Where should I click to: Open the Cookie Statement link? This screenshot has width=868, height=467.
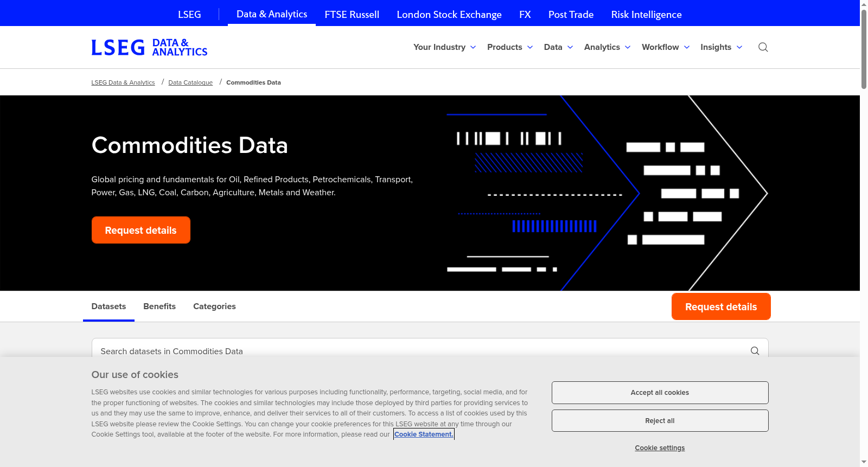(424, 434)
